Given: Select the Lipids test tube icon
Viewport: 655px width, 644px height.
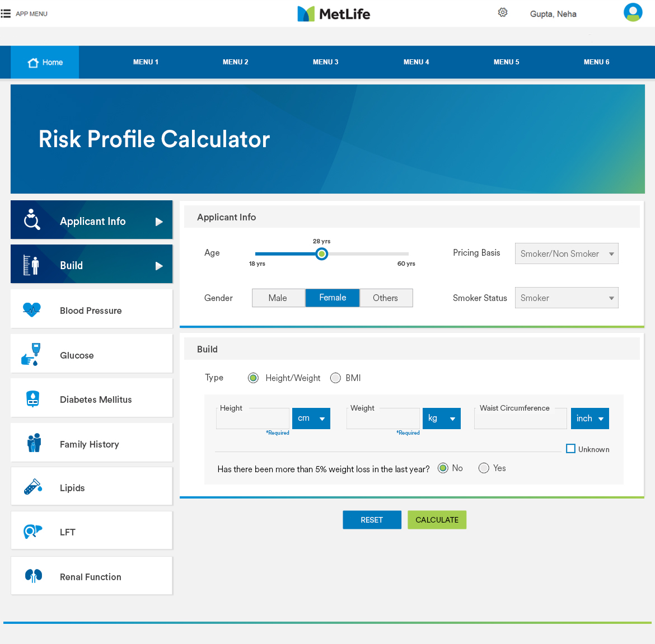Looking at the screenshot, I should [x=33, y=487].
